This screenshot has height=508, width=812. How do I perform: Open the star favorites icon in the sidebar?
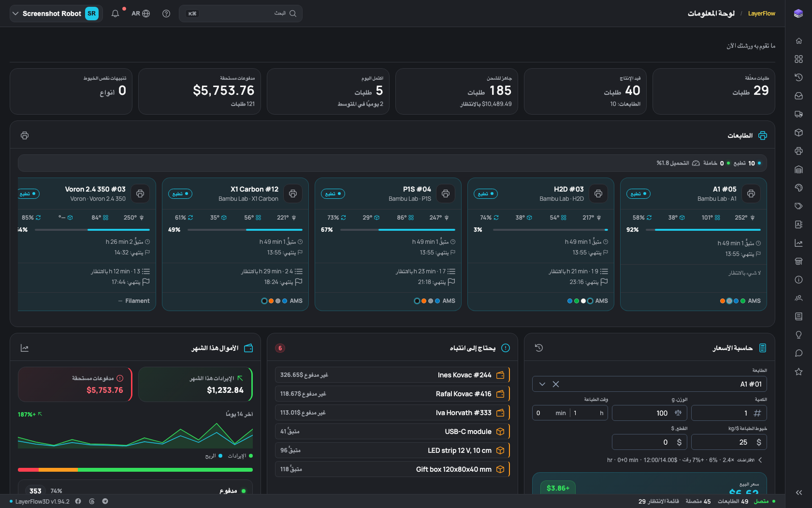coord(798,372)
